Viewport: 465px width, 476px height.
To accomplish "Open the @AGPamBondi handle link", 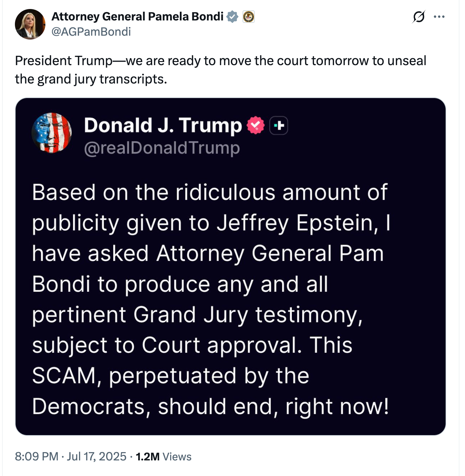I will [x=91, y=32].
